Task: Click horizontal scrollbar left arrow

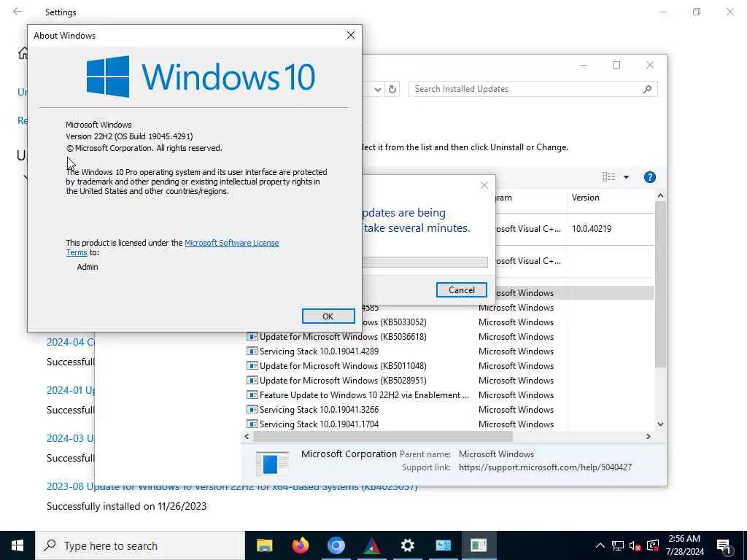Action: (x=247, y=436)
